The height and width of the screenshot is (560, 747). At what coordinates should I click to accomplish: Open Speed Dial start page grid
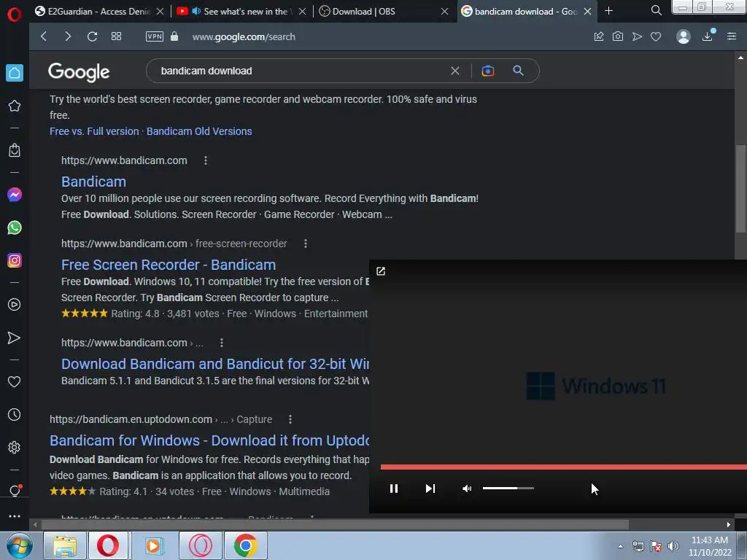point(116,36)
